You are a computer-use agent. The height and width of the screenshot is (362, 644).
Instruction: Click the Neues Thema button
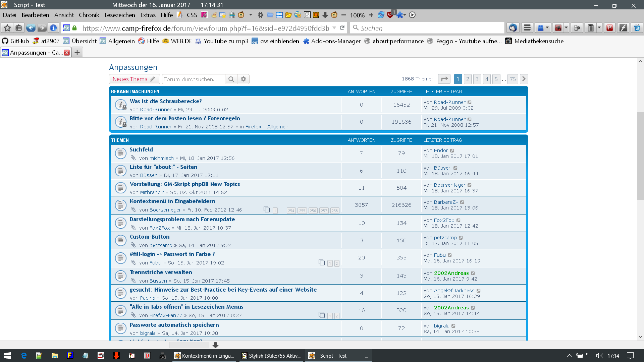coord(134,79)
